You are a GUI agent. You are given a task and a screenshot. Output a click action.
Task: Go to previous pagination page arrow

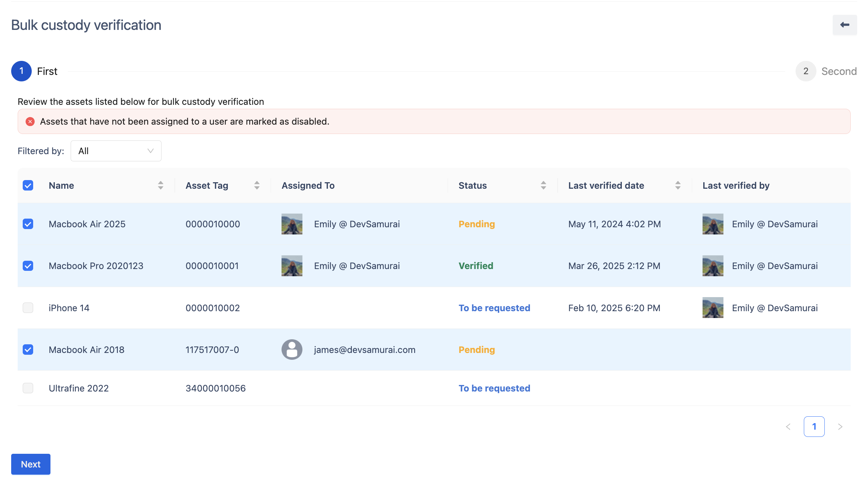pos(788,427)
